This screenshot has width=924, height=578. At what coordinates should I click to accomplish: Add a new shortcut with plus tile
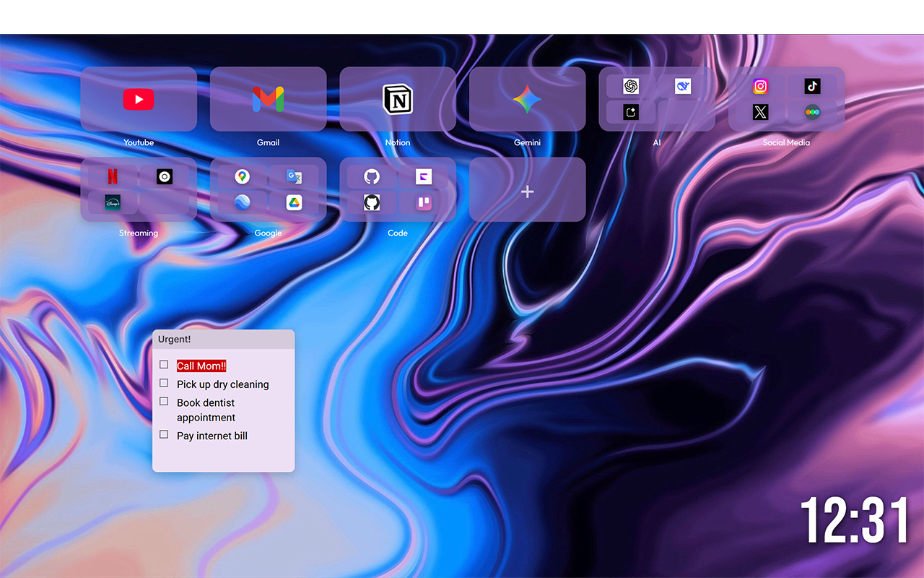[x=527, y=191]
